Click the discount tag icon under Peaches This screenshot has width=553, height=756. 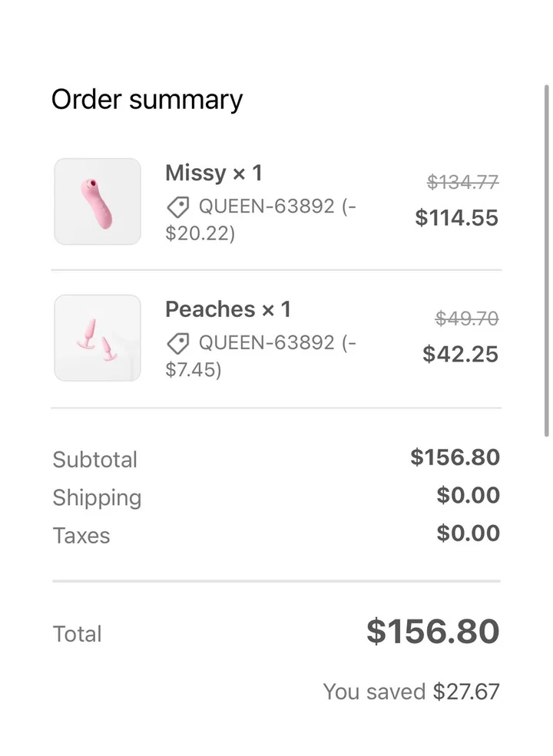pyautogui.click(x=178, y=342)
